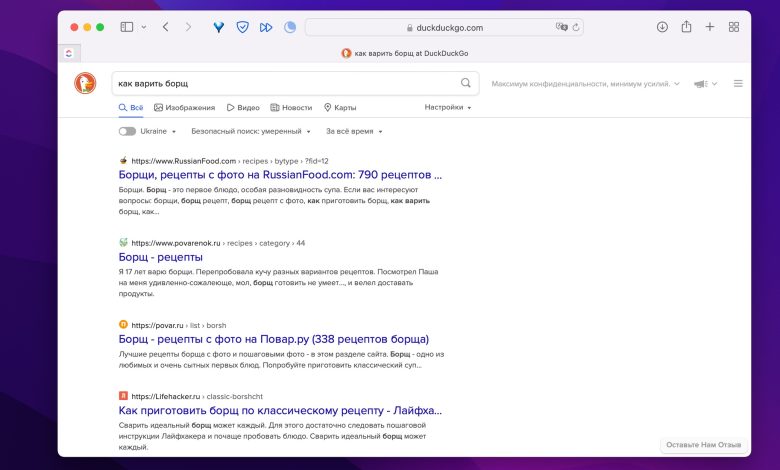Select the Новости tab

click(291, 107)
